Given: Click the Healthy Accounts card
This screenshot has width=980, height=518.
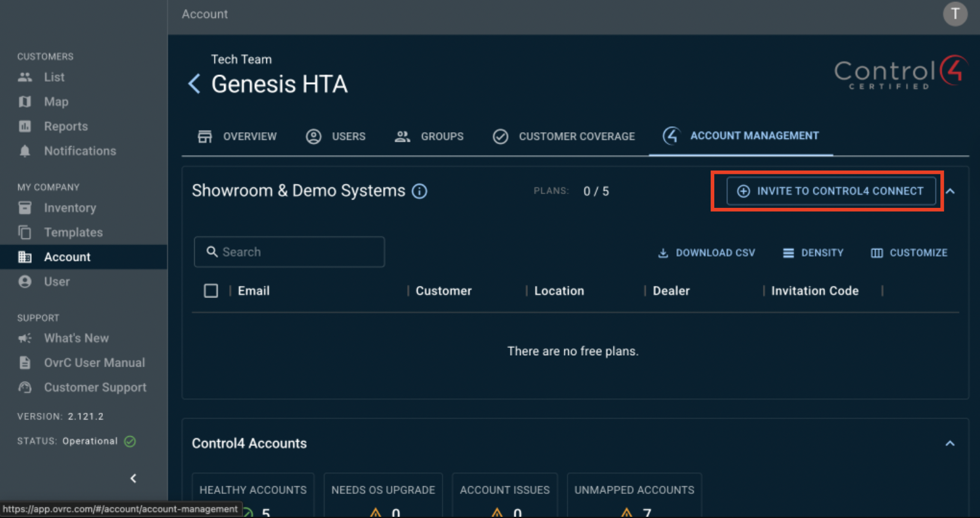Looking at the screenshot, I should [253, 496].
